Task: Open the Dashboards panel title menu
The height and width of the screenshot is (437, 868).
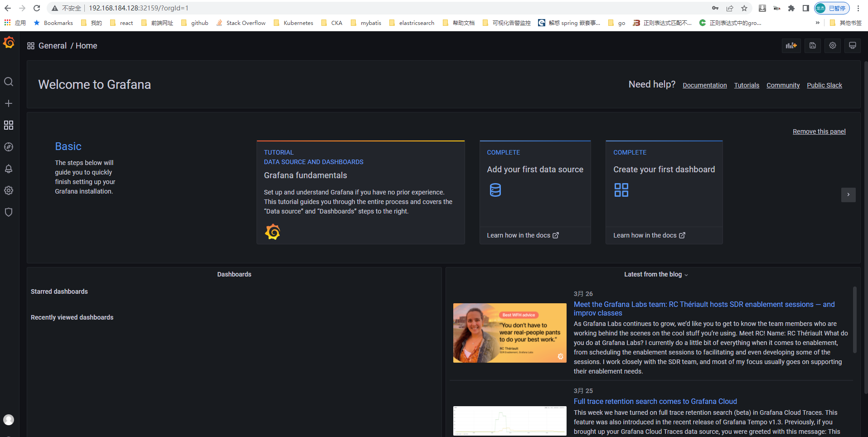Action: tap(234, 274)
